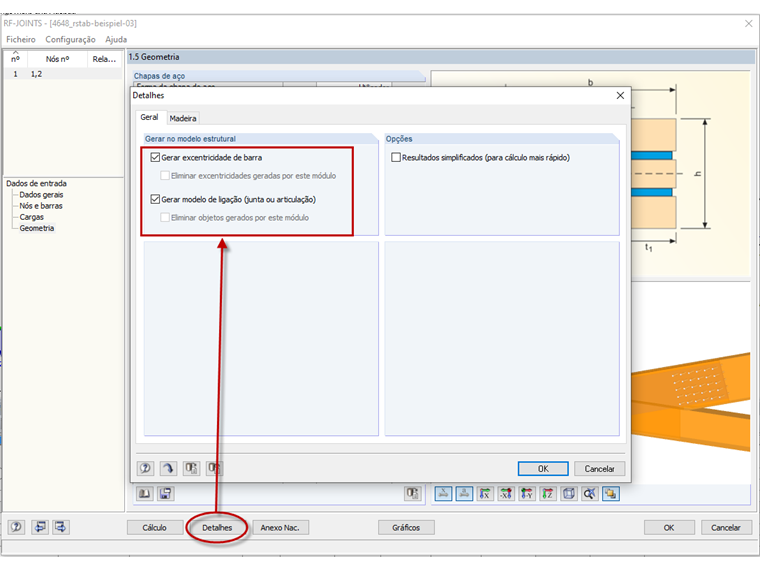Viewport: 760px width, 570px height.
Task: Open help icon in RF-JOINTS main window
Action: click(16, 527)
